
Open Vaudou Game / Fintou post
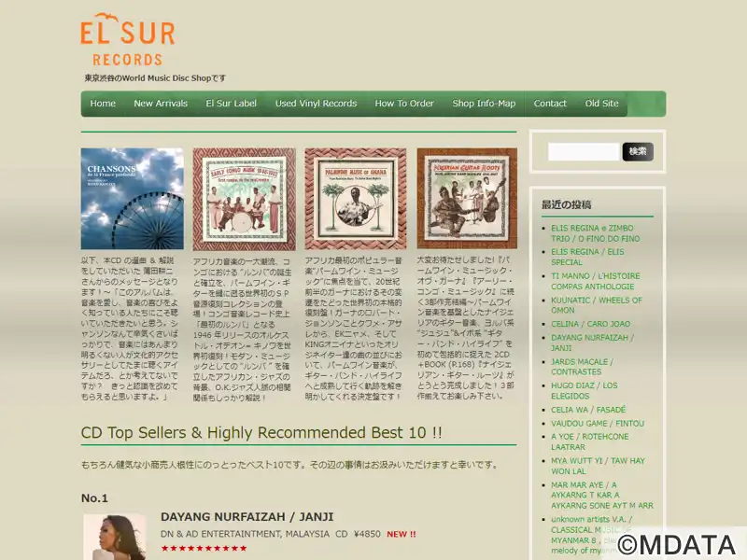point(598,424)
